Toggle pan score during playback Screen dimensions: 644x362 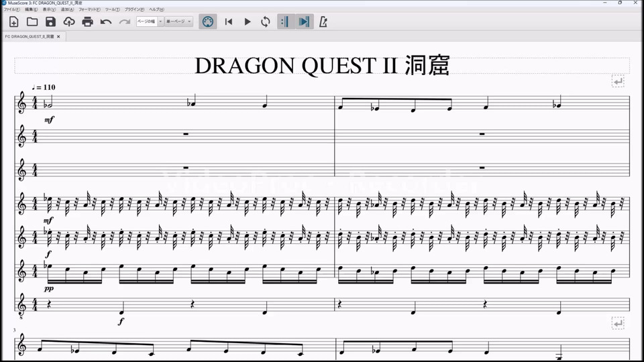305,21
